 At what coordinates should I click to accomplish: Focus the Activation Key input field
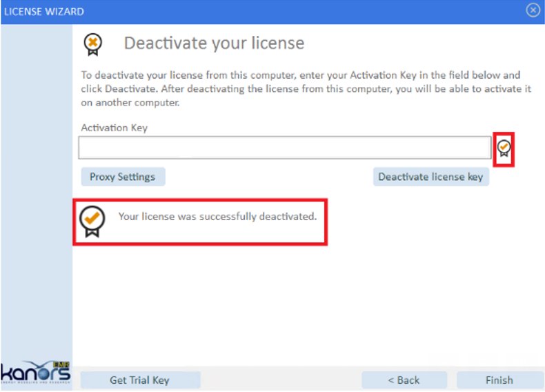tap(285, 148)
